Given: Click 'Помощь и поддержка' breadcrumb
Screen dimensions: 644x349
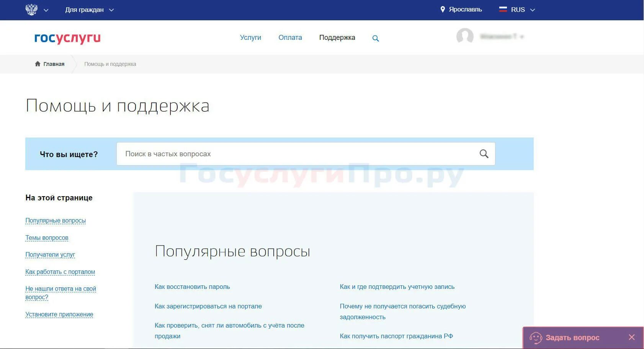Looking at the screenshot, I should [110, 64].
